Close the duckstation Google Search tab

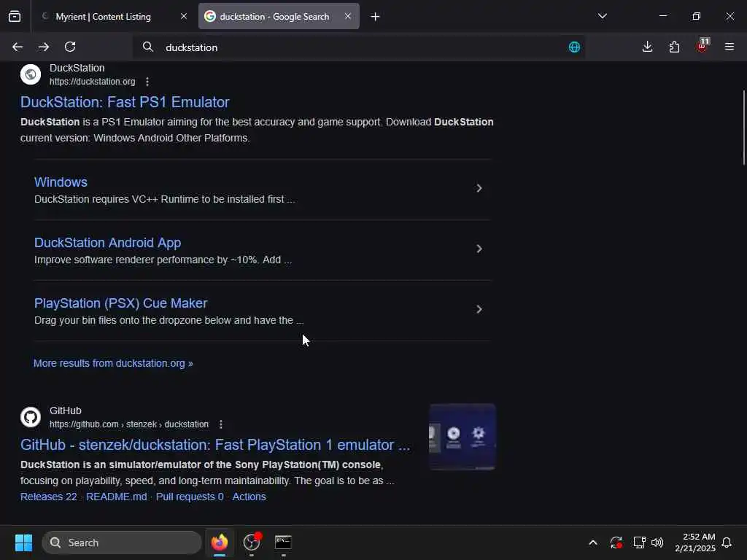348,16
